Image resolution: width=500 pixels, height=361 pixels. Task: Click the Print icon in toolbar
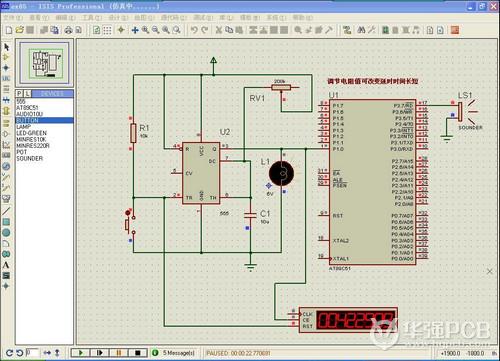[x=68, y=30]
